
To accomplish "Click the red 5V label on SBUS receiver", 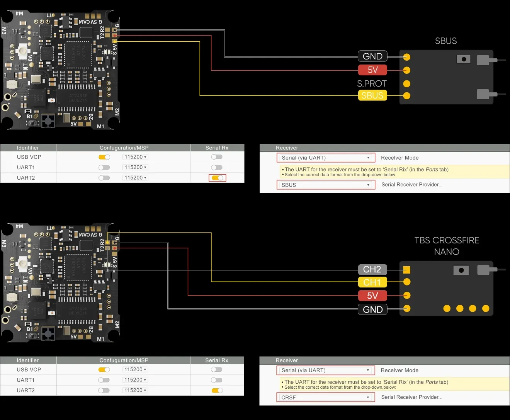I will (372, 70).
